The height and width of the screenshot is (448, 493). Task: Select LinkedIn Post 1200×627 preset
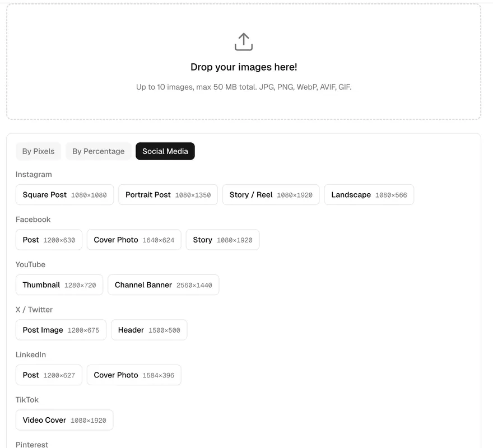point(49,375)
